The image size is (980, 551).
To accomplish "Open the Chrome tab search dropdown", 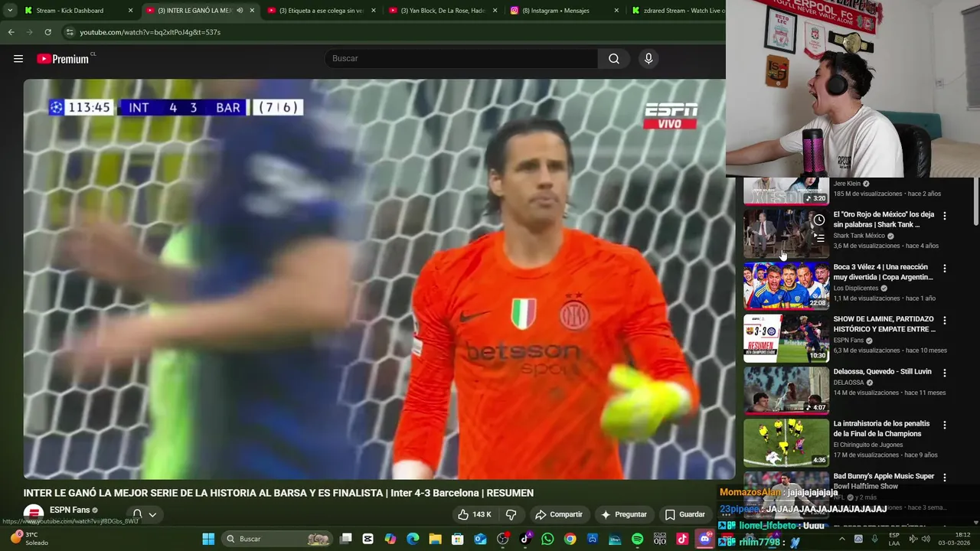I will 10,11.
